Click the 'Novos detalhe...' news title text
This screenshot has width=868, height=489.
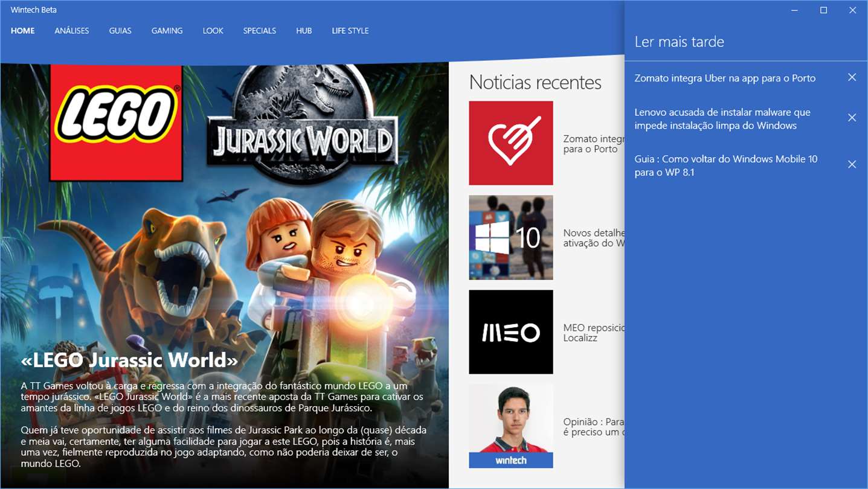593,238
